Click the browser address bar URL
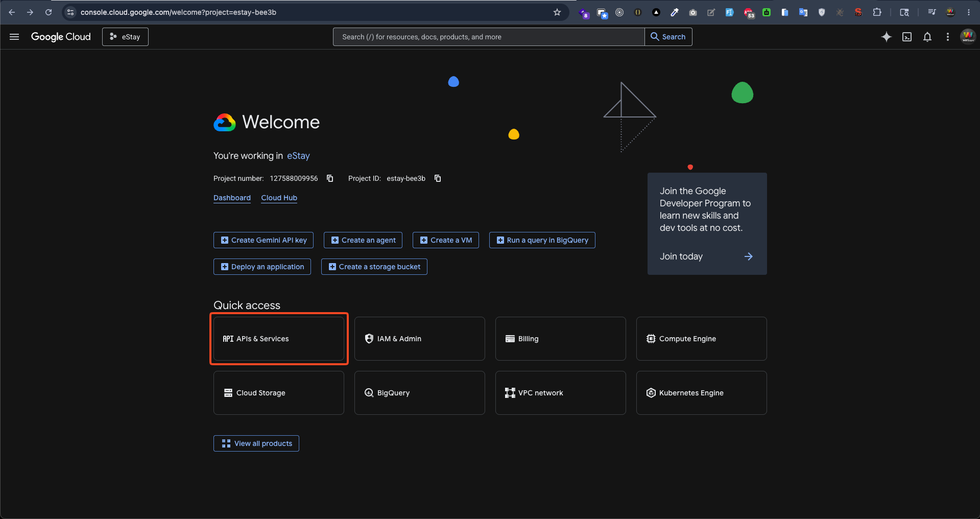The width and height of the screenshot is (980, 519). pyautogui.click(x=178, y=12)
